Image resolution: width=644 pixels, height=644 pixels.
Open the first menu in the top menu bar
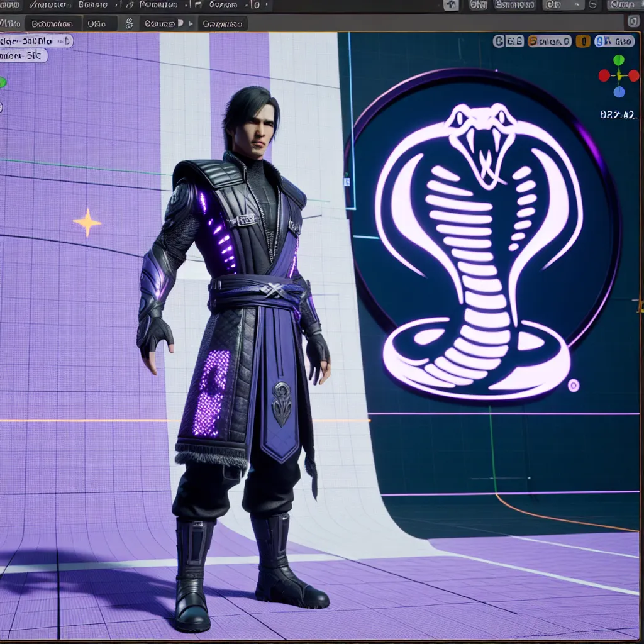coord(11,5)
